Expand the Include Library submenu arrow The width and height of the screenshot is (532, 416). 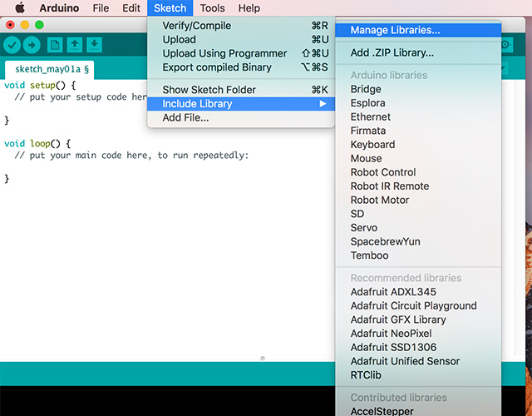[323, 104]
